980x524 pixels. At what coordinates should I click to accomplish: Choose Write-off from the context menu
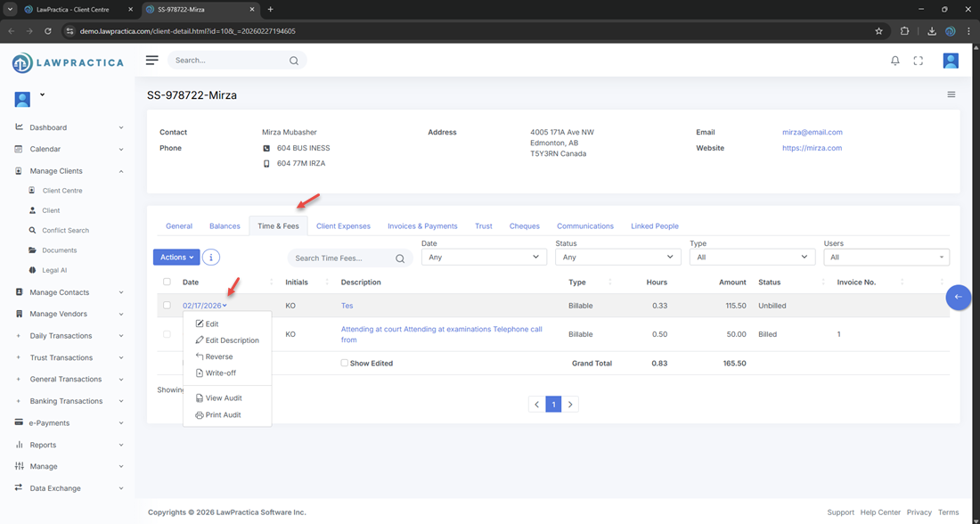tap(220, 373)
